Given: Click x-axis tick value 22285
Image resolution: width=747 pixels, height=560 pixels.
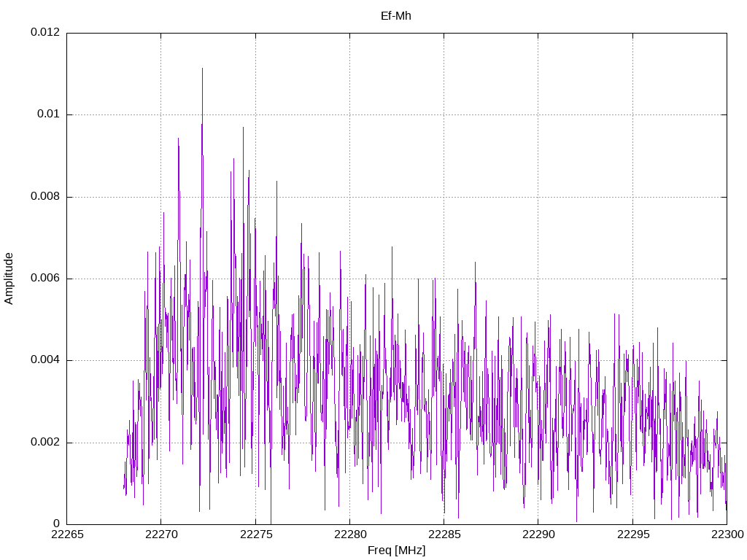Looking at the screenshot, I should point(444,534).
